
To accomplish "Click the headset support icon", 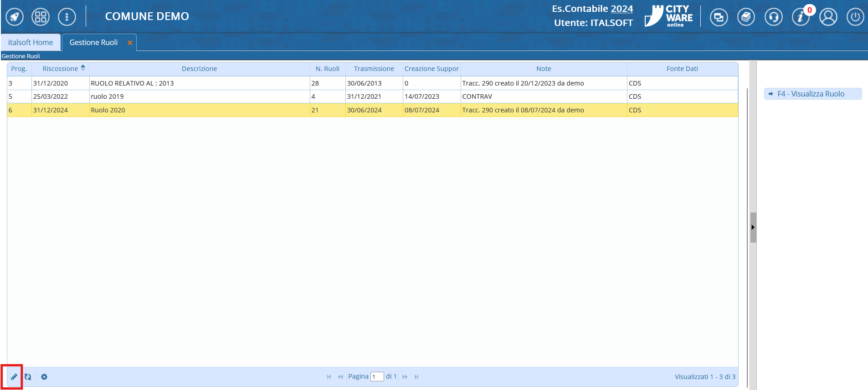I will tap(773, 17).
